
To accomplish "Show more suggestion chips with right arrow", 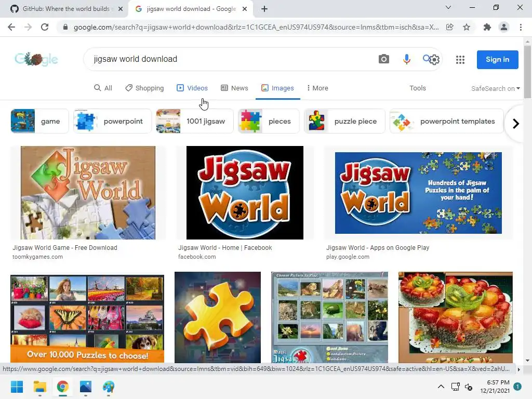I will pos(516,124).
